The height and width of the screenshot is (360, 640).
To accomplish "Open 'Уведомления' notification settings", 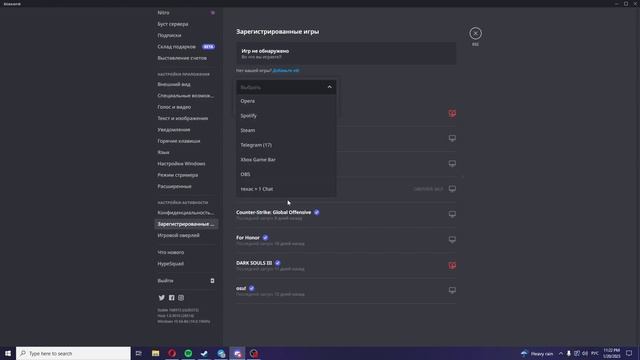I will 187,129.
